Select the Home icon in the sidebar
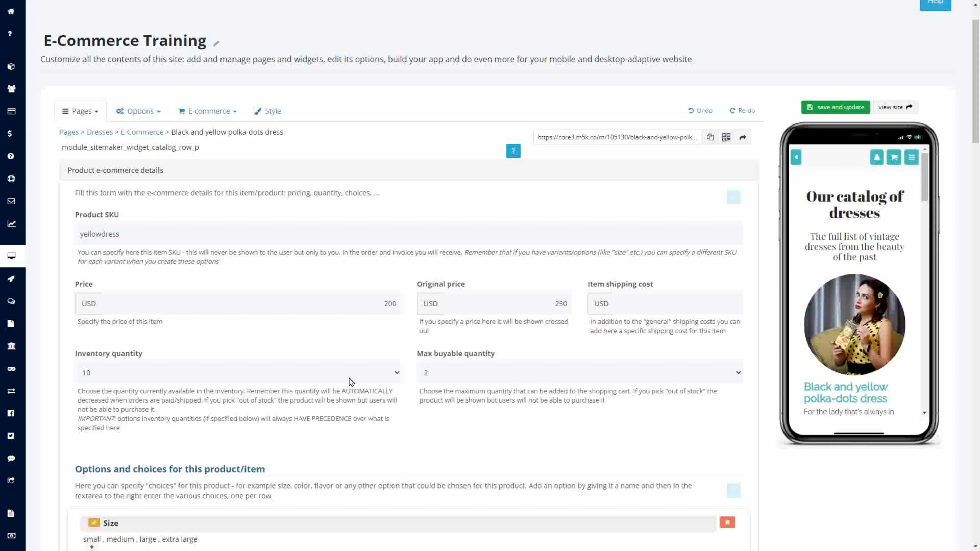980x551 pixels. [x=11, y=11]
